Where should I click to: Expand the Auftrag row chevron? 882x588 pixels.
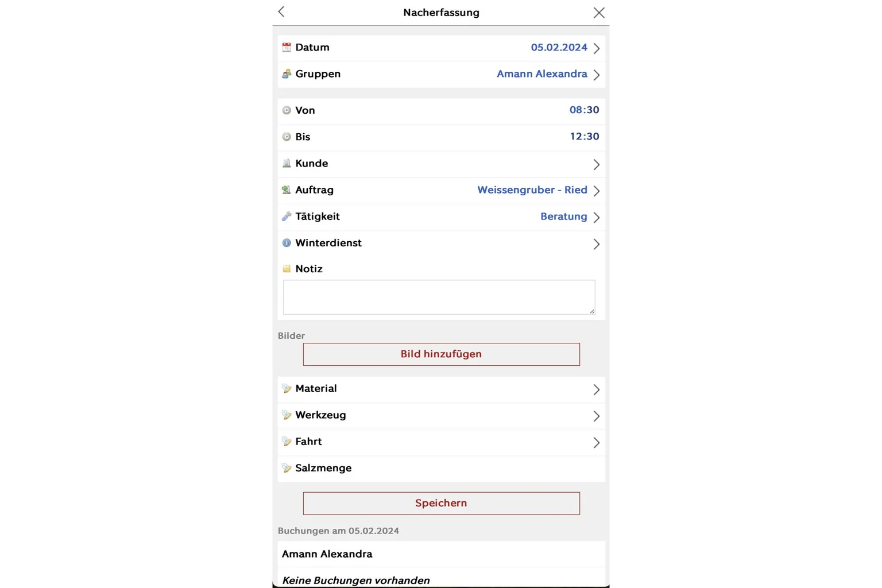(597, 191)
